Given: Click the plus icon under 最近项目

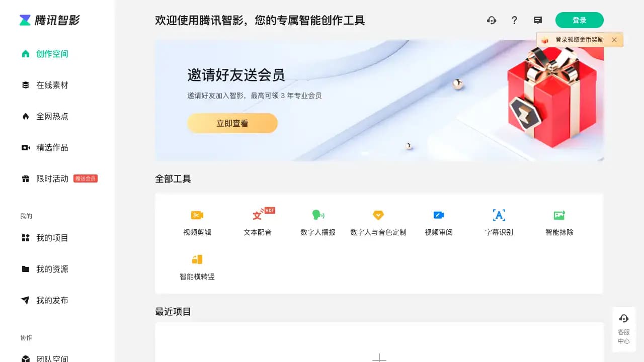Looking at the screenshot, I should [x=379, y=357].
